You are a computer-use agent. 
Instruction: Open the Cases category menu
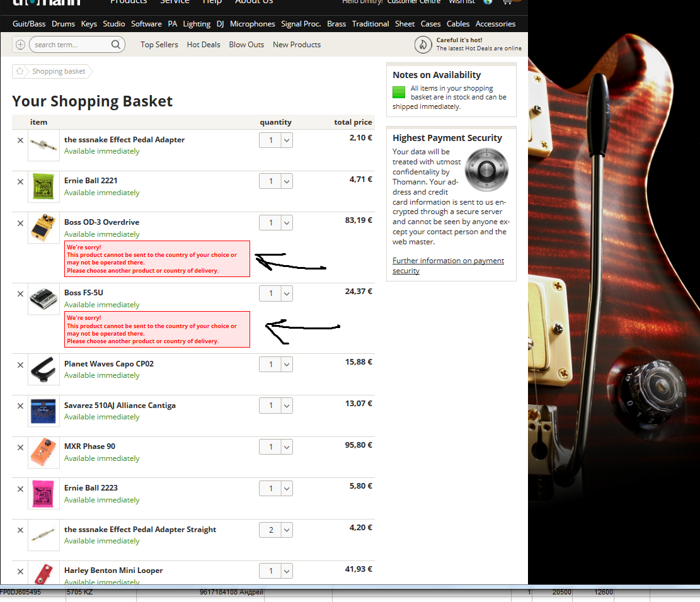click(430, 24)
